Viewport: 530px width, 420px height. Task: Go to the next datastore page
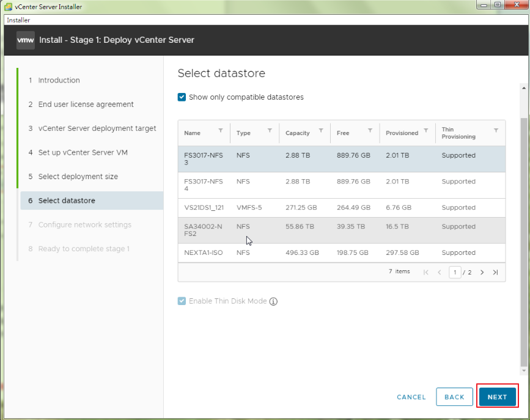click(x=482, y=272)
